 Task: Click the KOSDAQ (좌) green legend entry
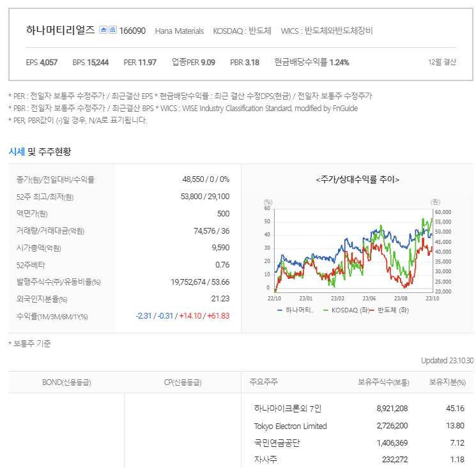[x=346, y=310]
